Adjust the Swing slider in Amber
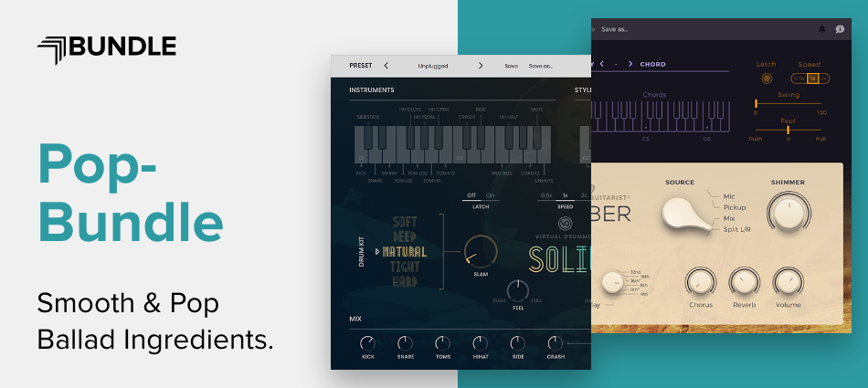 (x=788, y=103)
